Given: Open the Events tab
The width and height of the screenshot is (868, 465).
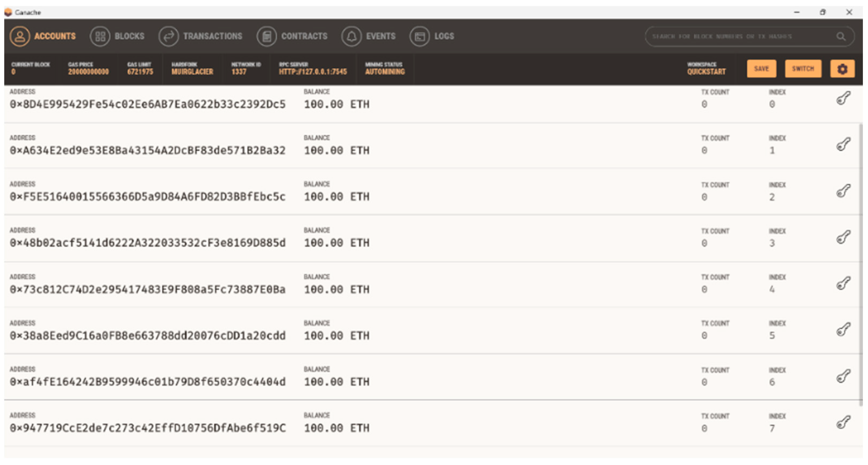Looking at the screenshot, I should [369, 36].
